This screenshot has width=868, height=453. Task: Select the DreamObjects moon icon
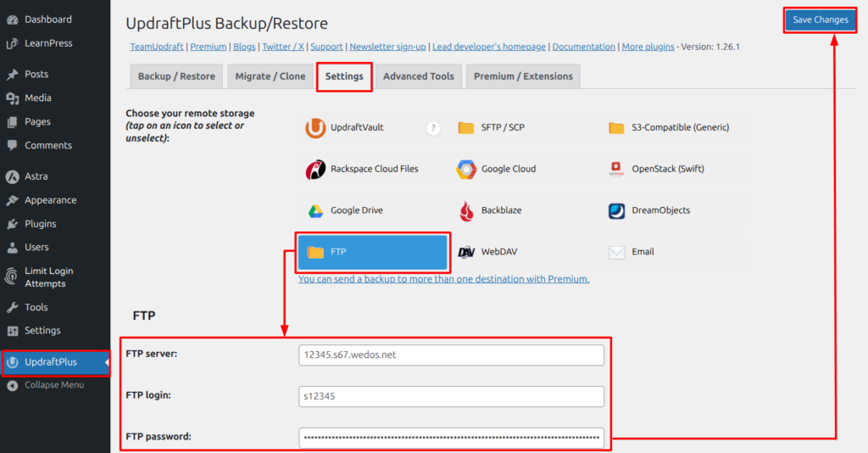point(616,211)
